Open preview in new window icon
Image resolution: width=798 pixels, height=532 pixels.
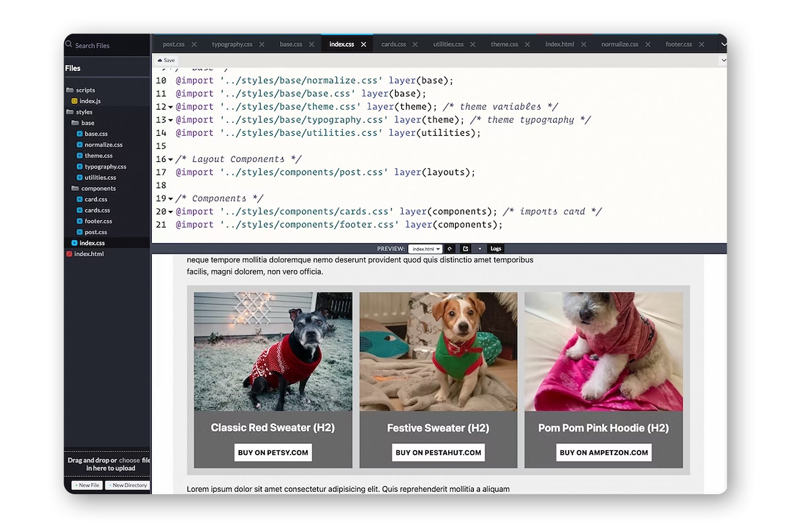pyautogui.click(x=465, y=249)
